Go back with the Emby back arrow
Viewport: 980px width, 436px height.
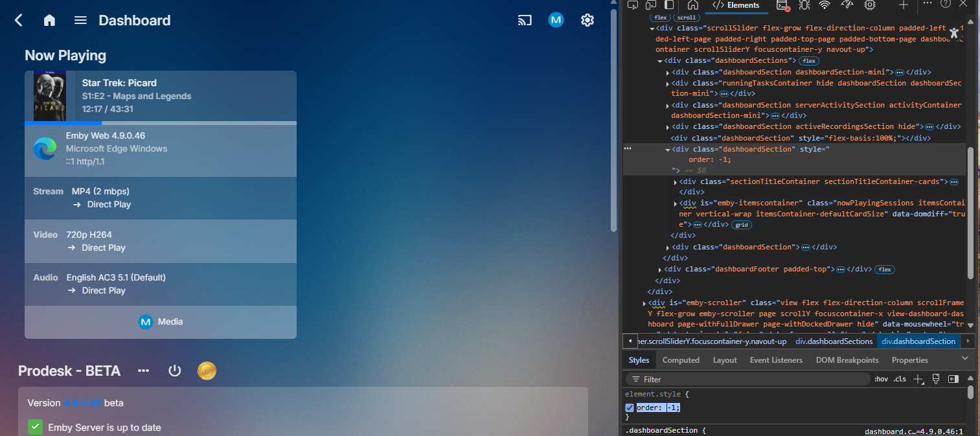click(x=19, y=21)
